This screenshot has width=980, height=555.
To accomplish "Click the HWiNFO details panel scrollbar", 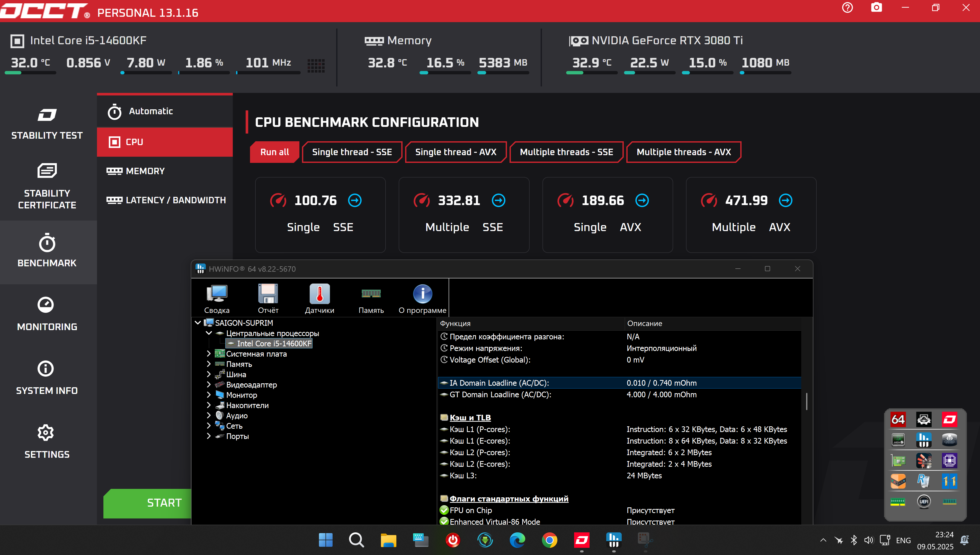I will pos(806,401).
